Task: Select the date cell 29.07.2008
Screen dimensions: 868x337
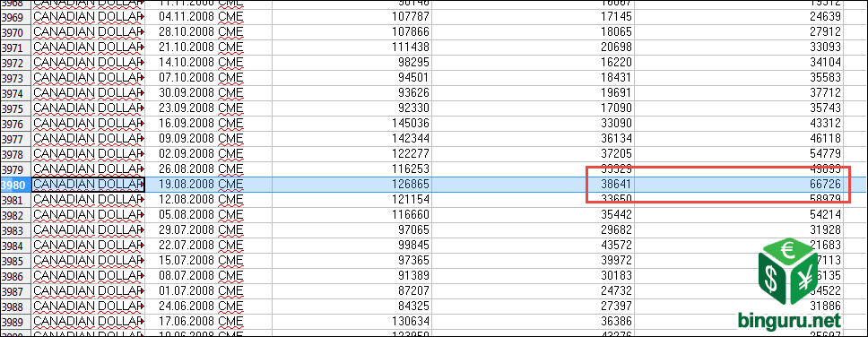Action: click(208, 229)
